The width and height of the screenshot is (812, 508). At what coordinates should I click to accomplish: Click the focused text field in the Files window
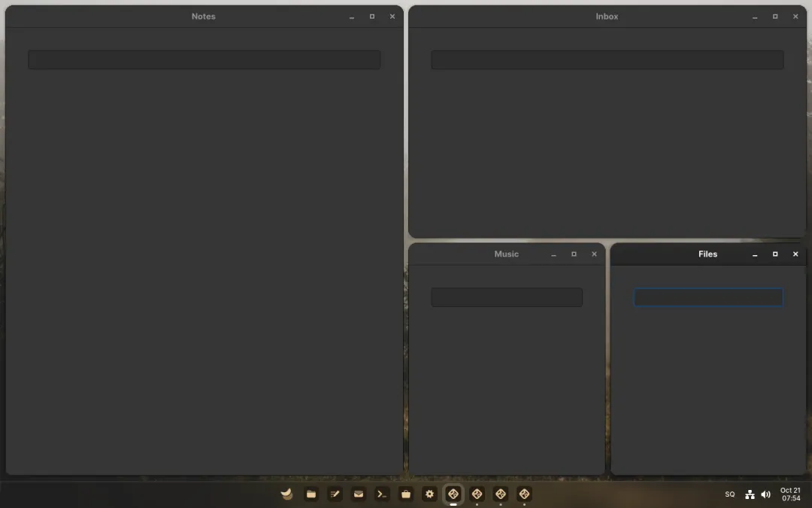coord(708,297)
